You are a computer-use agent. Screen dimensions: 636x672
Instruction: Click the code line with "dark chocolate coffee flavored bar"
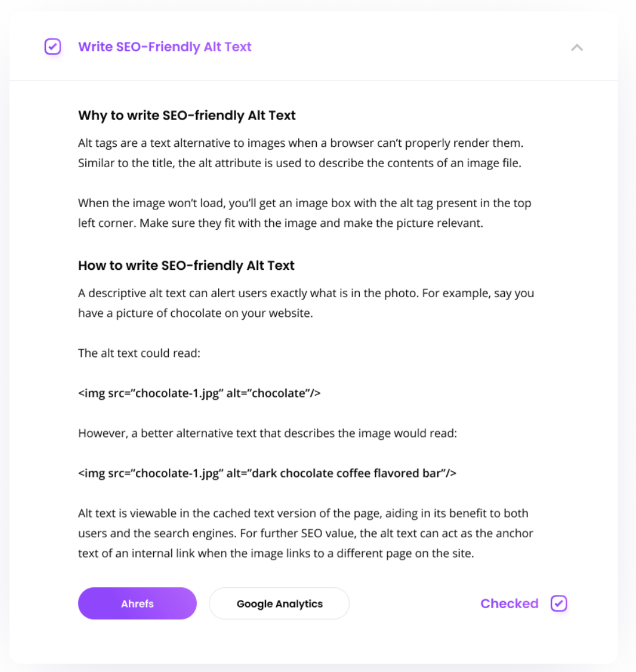pos(267,473)
